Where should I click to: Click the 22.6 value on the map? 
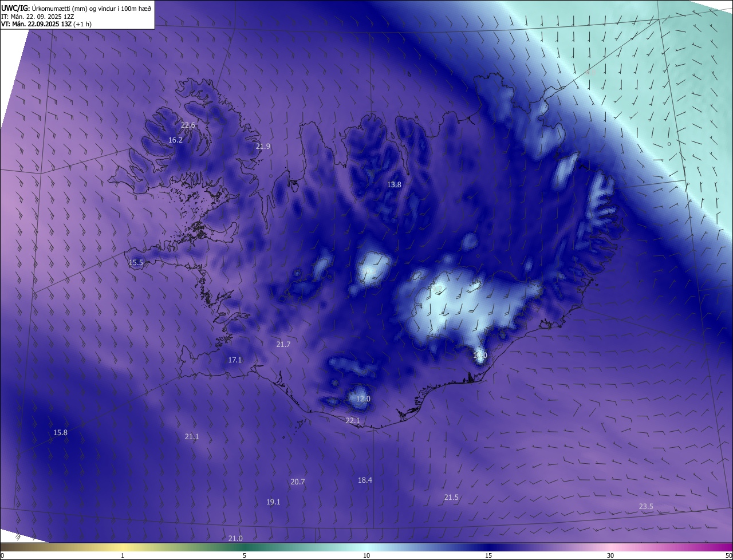[x=188, y=125]
